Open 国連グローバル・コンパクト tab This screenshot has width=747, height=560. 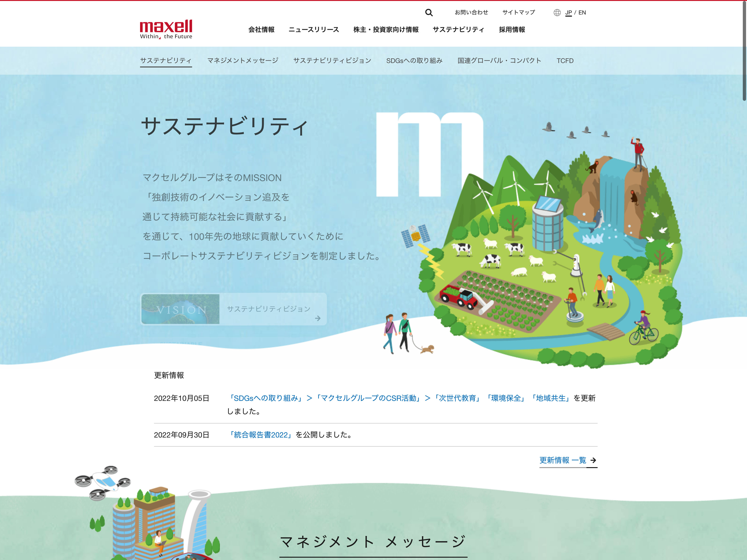pos(499,61)
